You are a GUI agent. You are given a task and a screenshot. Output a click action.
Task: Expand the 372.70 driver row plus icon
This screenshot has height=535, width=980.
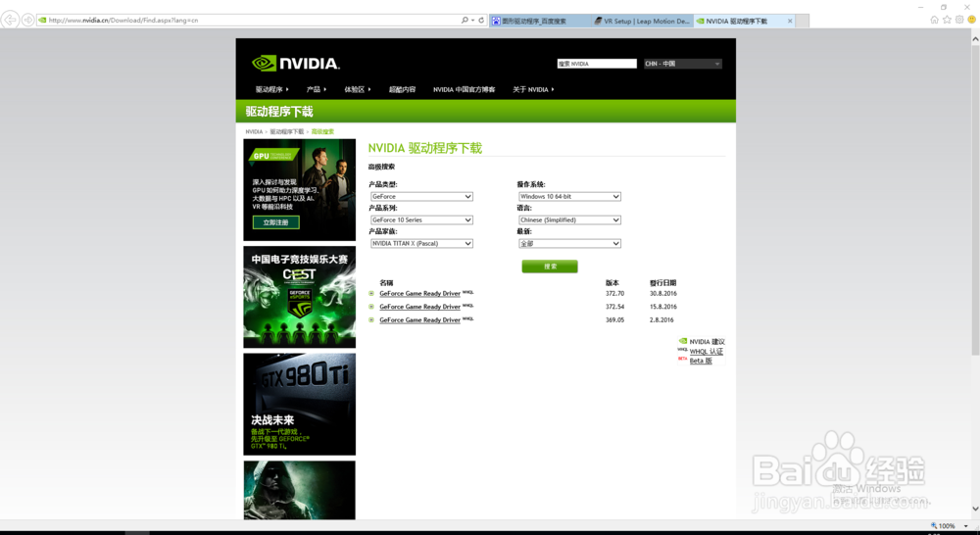371,293
